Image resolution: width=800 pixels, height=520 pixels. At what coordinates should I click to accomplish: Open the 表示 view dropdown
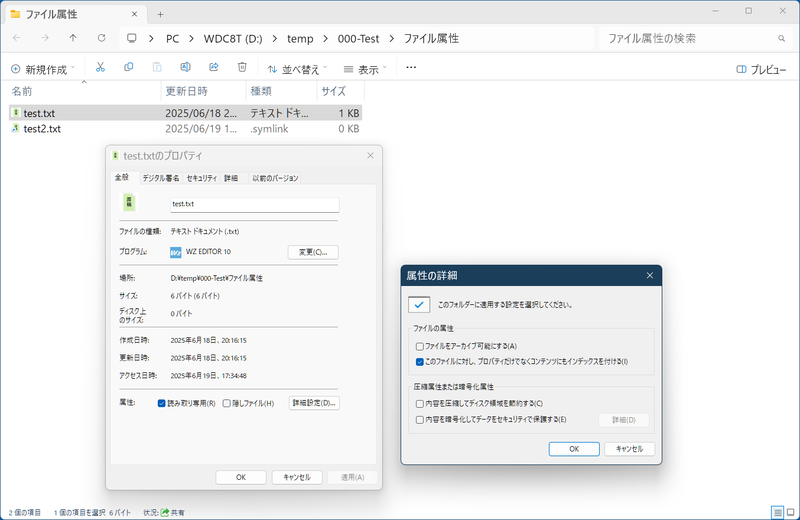(365, 69)
